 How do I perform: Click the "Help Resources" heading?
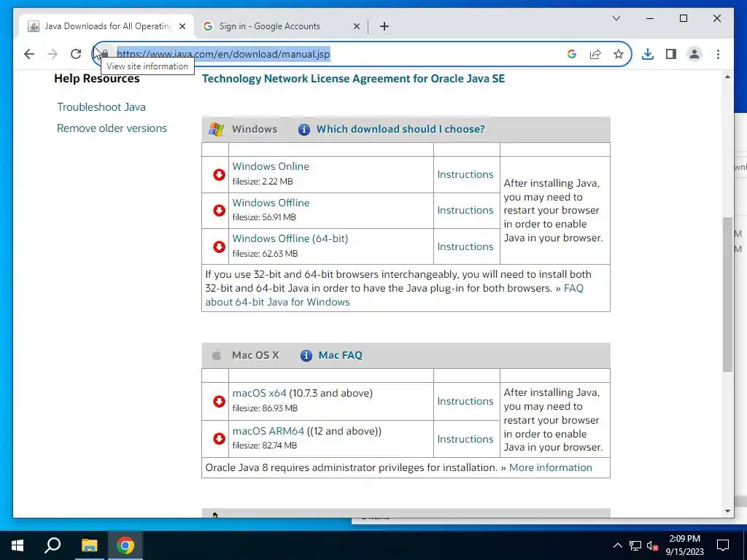coord(97,79)
